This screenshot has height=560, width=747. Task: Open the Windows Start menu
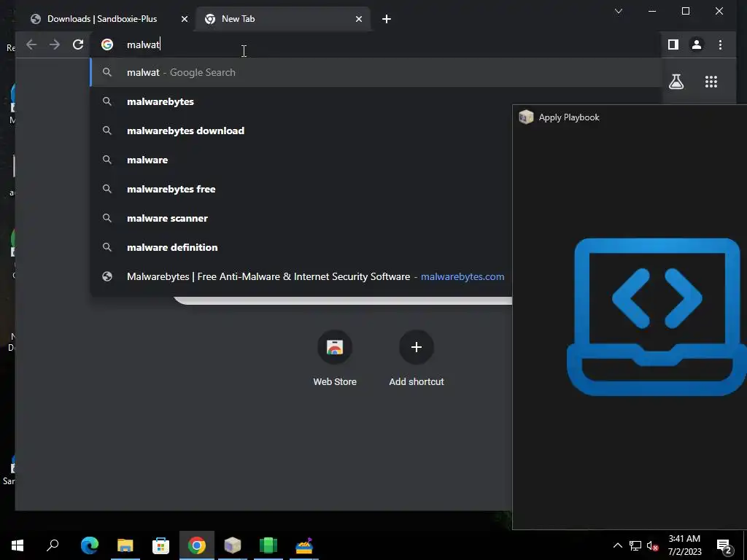pos(18,545)
